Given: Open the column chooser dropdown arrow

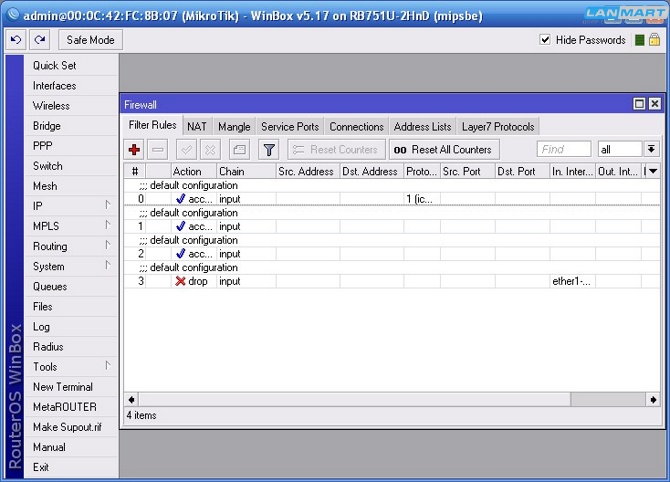Looking at the screenshot, I should [653, 171].
